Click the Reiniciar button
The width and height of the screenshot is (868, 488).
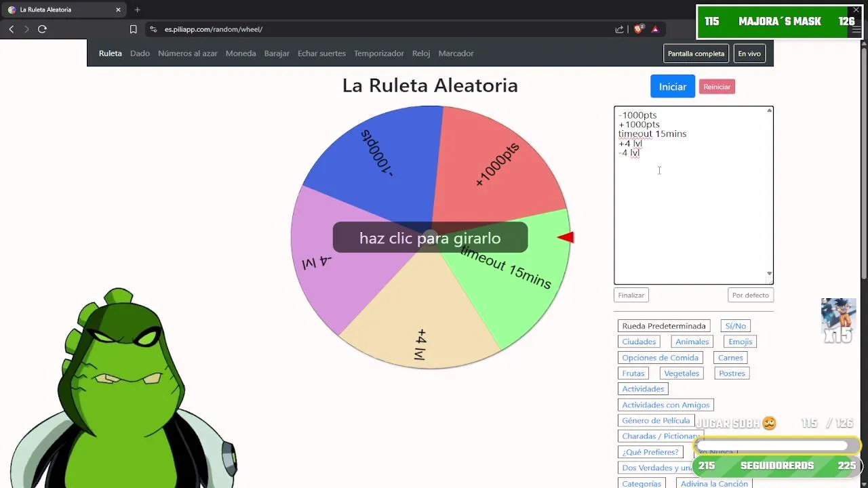point(717,87)
